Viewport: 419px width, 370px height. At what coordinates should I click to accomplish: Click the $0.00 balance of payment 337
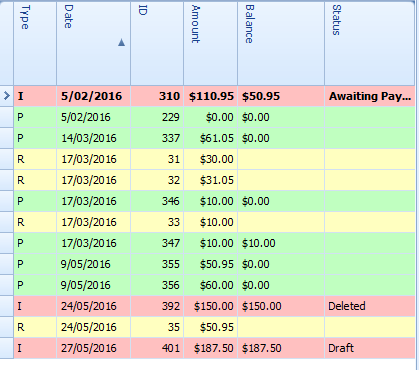pyautogui.click(x=281, y=138)
